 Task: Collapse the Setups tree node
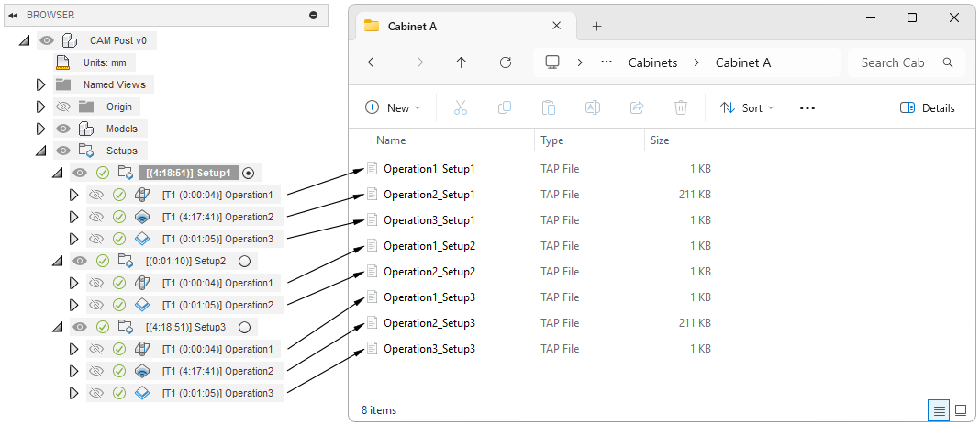[40, 151]
